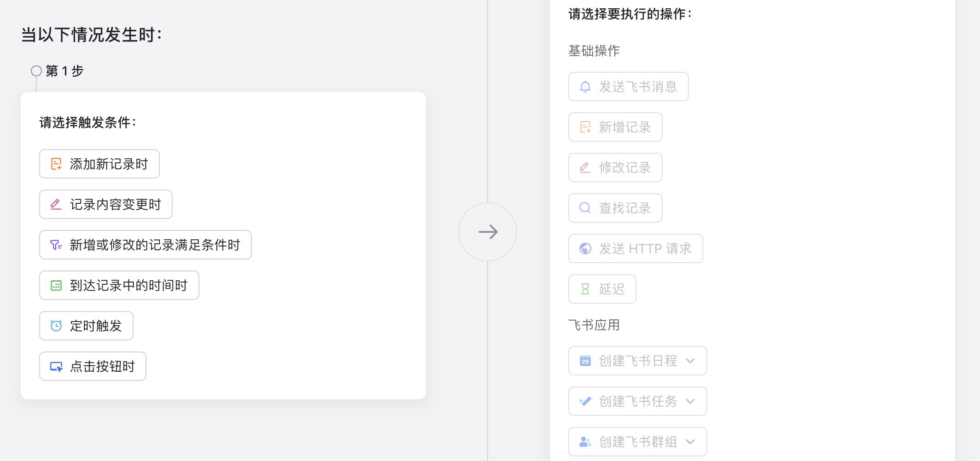
Task: Expand the 创建飞书日程 dropdown arrow
Action: 690,361
